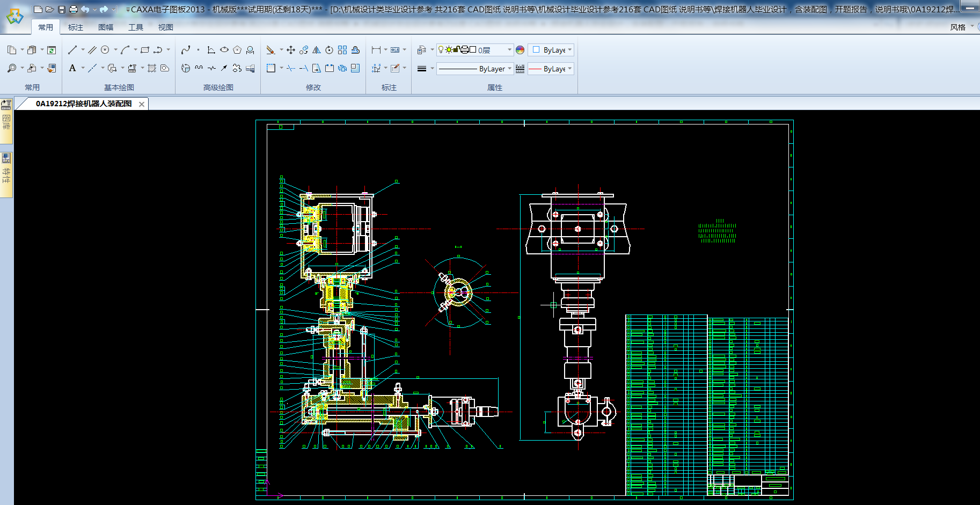
Task: Click the Mirror tool in Modify group
Action: [317, 50]
